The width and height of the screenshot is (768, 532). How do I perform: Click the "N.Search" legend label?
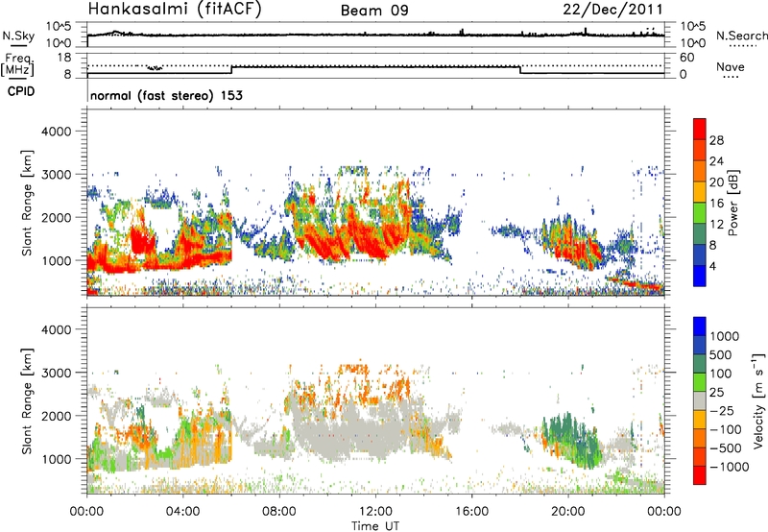(x=741, y=36)
